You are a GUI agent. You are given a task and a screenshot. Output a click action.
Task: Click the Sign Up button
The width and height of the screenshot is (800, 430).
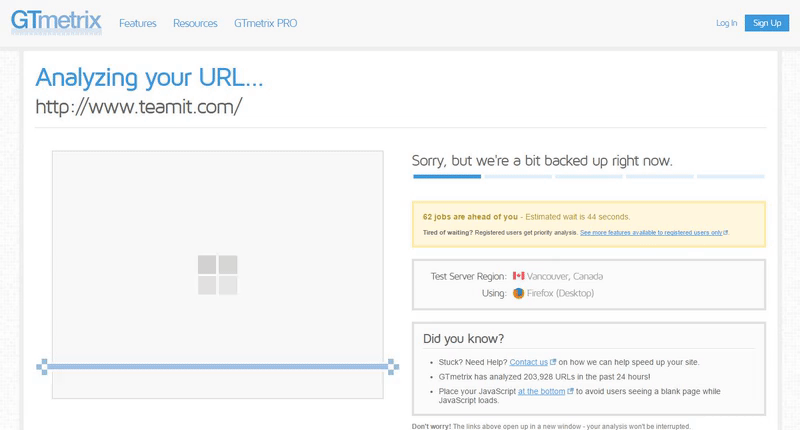(767, 23)
